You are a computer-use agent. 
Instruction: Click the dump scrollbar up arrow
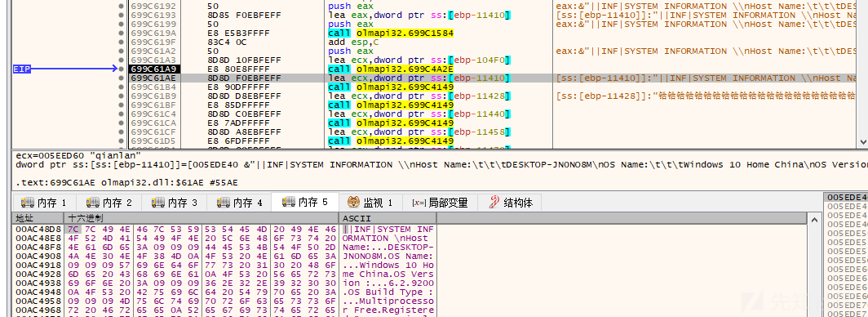point(814,220)
